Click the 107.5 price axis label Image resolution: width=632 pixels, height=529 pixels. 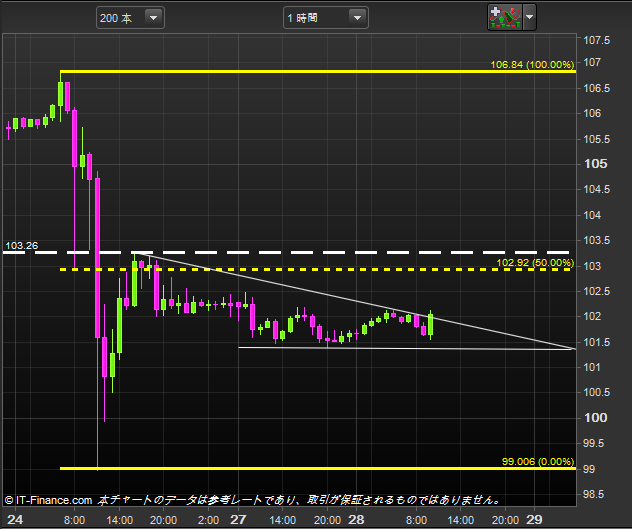tap(597, 40)
